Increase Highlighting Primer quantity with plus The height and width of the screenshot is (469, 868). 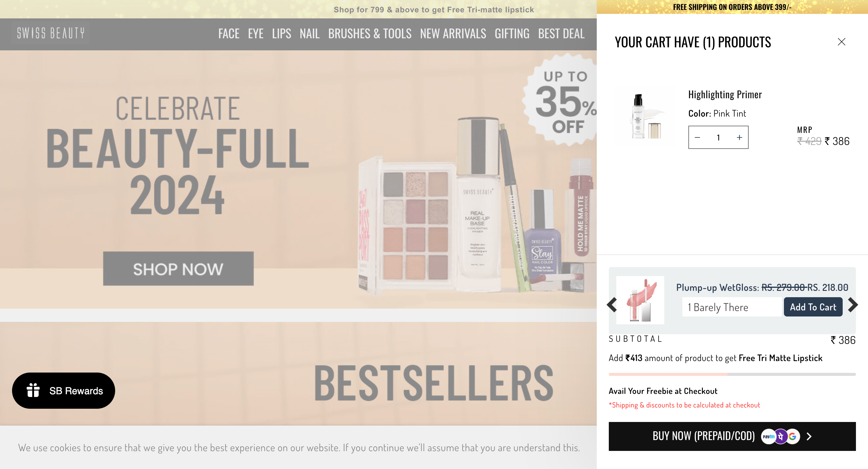pos(739,137)
